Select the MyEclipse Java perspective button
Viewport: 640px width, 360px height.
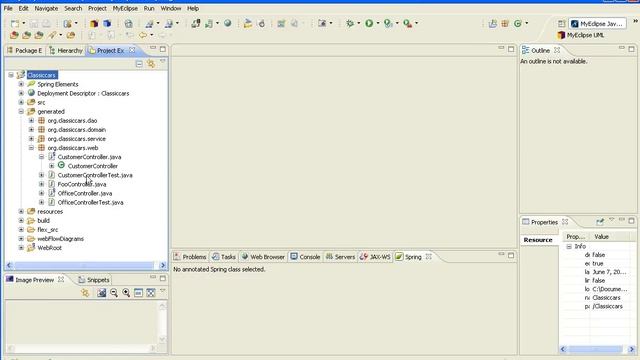click(x=598, y=24)
